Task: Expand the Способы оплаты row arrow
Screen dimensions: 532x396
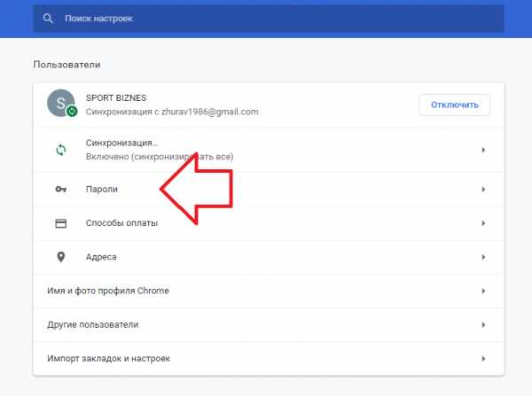Action: (x=483, y=223)
